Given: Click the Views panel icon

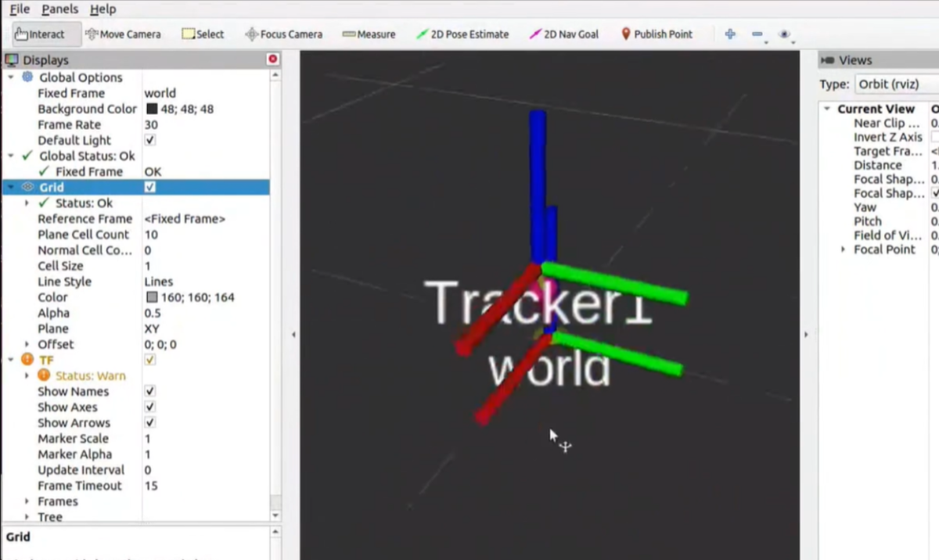Looking at the screenshot, I should tap(828, 60).
